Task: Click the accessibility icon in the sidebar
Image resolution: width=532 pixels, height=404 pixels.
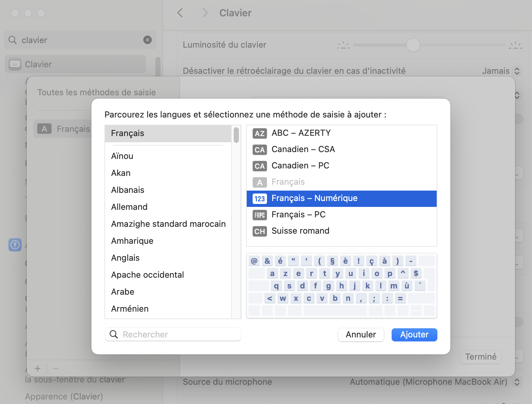Action: tap(15, 244)
